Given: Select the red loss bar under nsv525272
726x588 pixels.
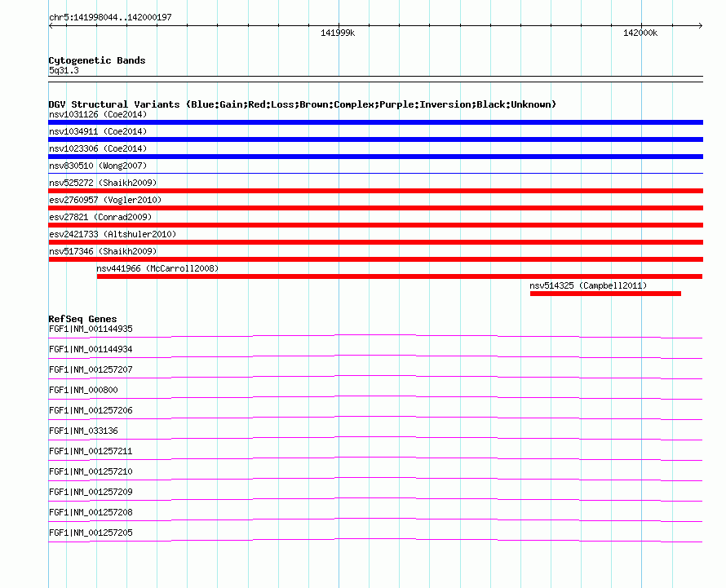Looking at the screenshot, I should point(375,191).
